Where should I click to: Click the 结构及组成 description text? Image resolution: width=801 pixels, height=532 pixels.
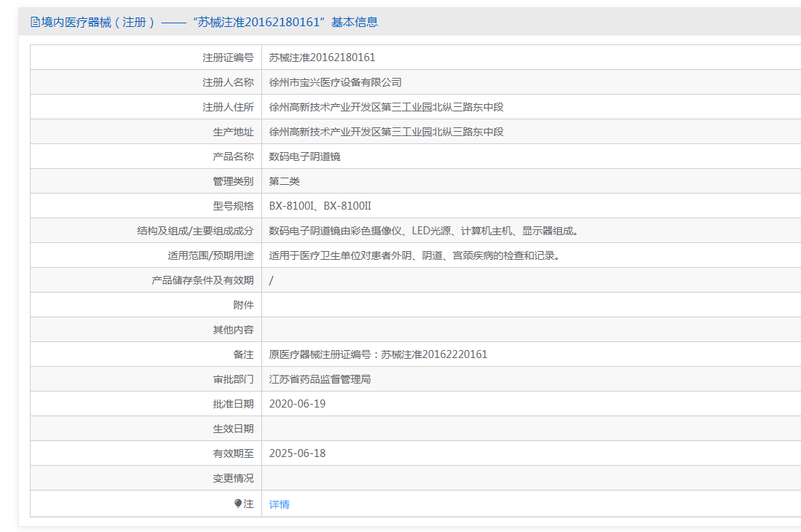(425, 231)
